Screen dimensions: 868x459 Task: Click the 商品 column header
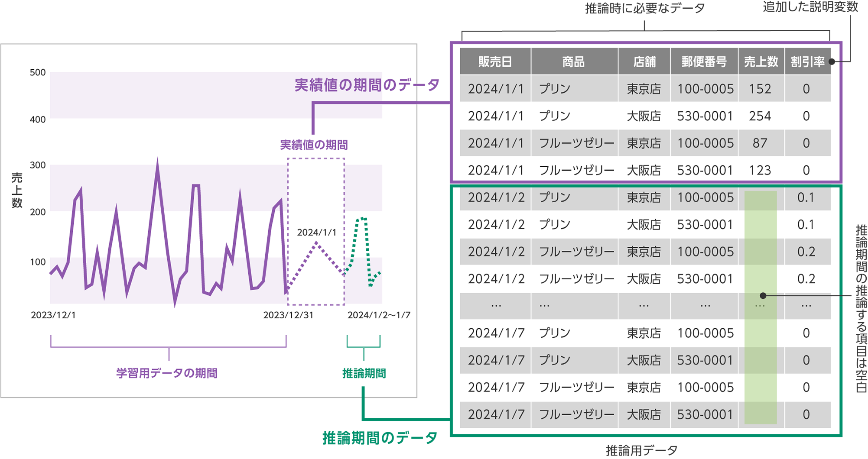574,61
